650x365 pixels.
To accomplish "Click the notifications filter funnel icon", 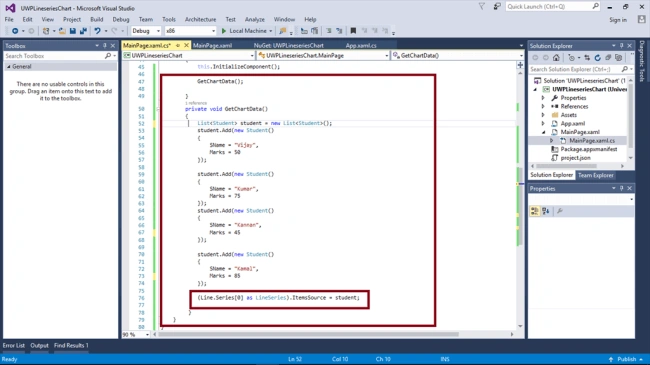I will (482, 7).
